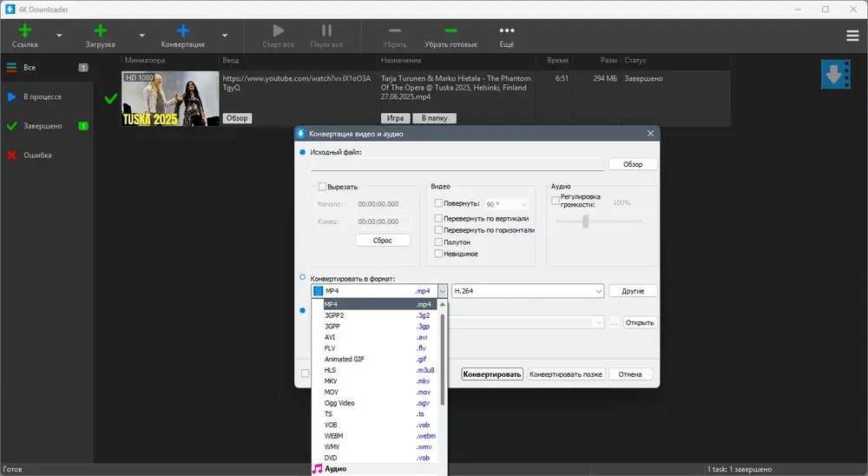Enable the Вырезать checkbox
Image resolution: width=868 pixels, height=476 pixels.
pos(322,187)
